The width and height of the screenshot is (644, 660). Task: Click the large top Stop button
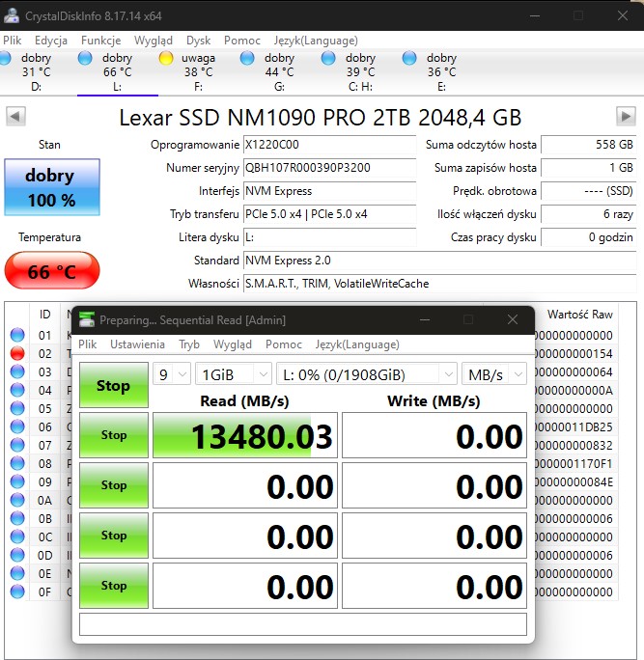[113, 386]
